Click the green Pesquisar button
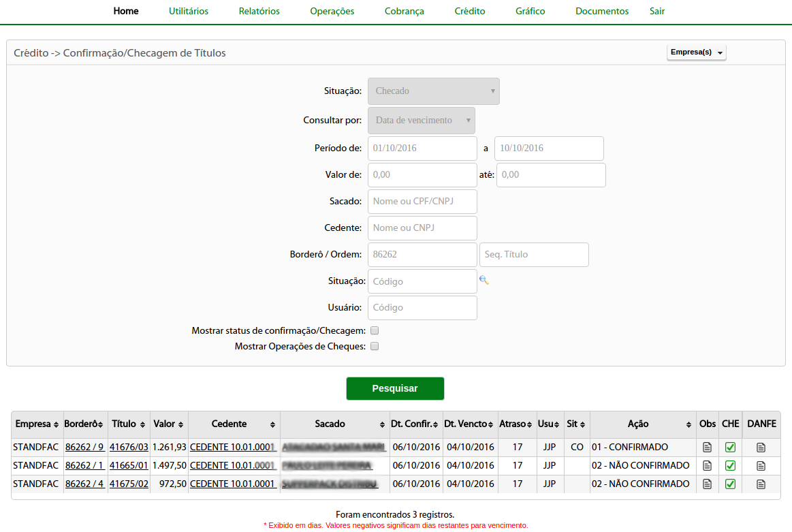792x532 pixels. (395, 388)
